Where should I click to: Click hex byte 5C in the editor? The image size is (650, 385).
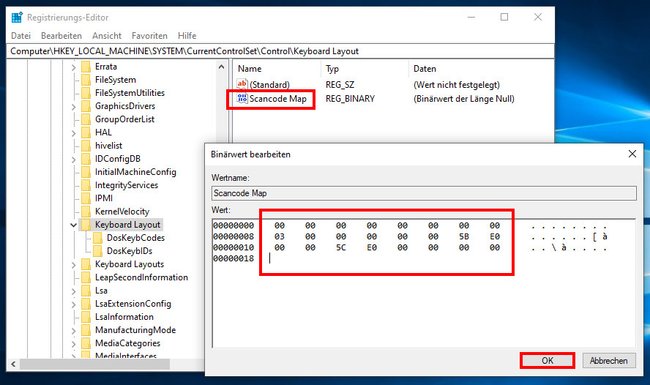(x=341, y=247)
